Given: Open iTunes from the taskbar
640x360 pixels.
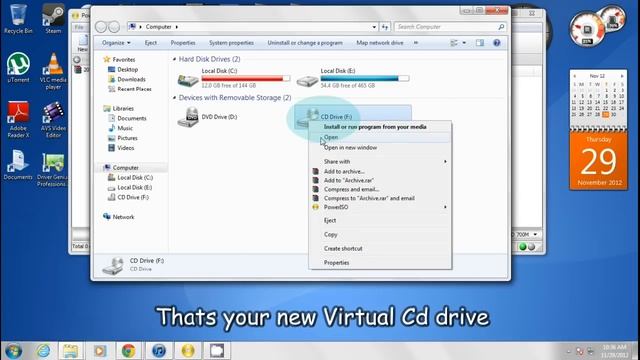Looking at the screenshot, I should 158,351.
